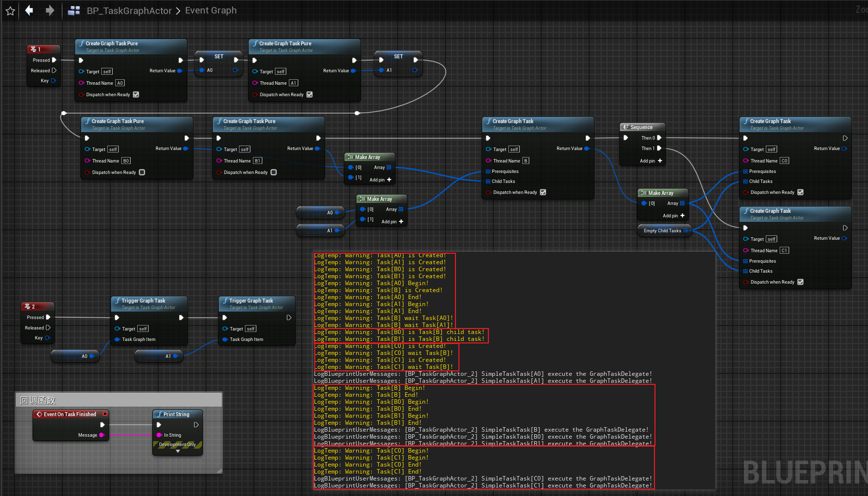Select the SET A1 node title
The image size is (868, 496).
coord(399,56)
